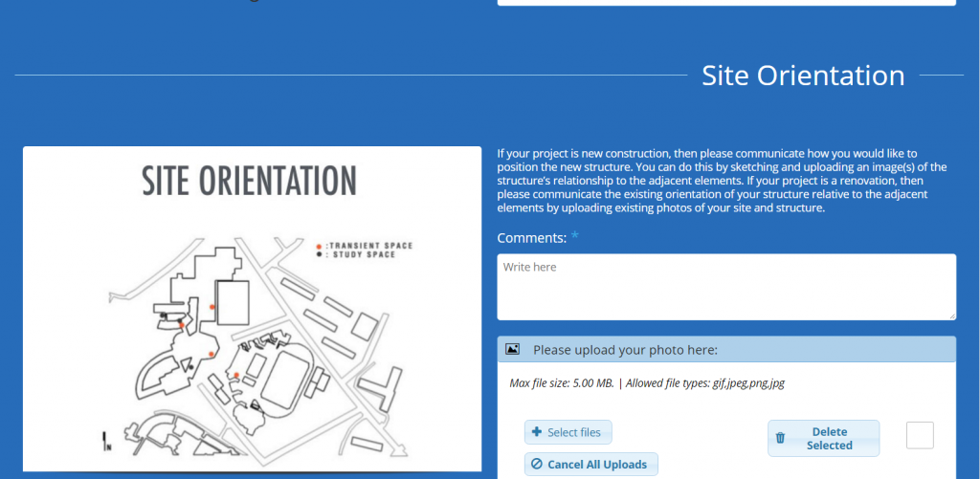Tick the checkbox next to Delete Selected
The height and width of the screenshot is (479, 980).
[920, 436]
